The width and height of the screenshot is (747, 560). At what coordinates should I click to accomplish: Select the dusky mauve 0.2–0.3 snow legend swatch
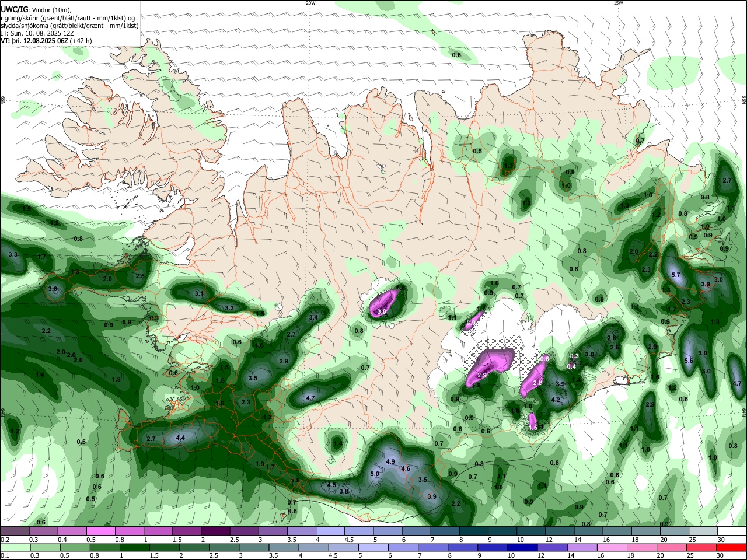pos(15,531)
